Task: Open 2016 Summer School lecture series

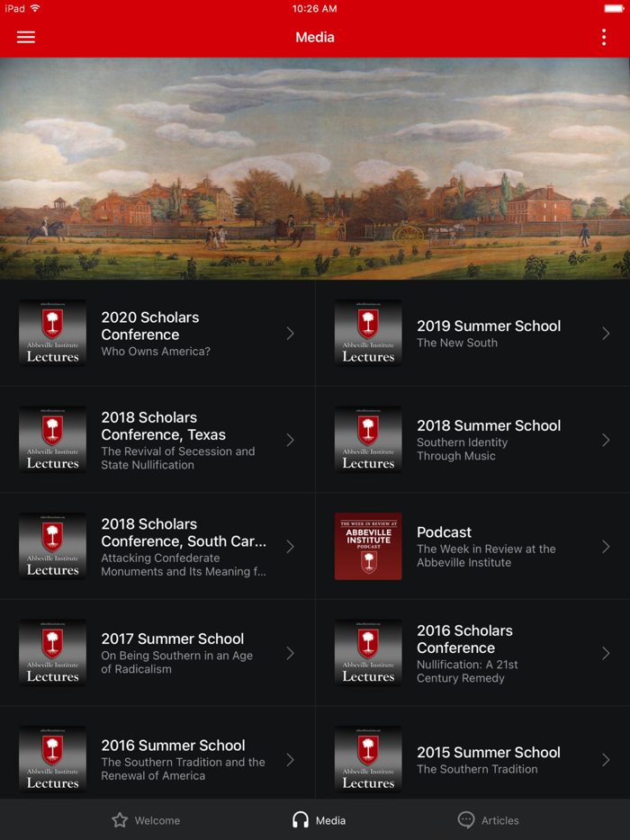Action: point(157,760)
